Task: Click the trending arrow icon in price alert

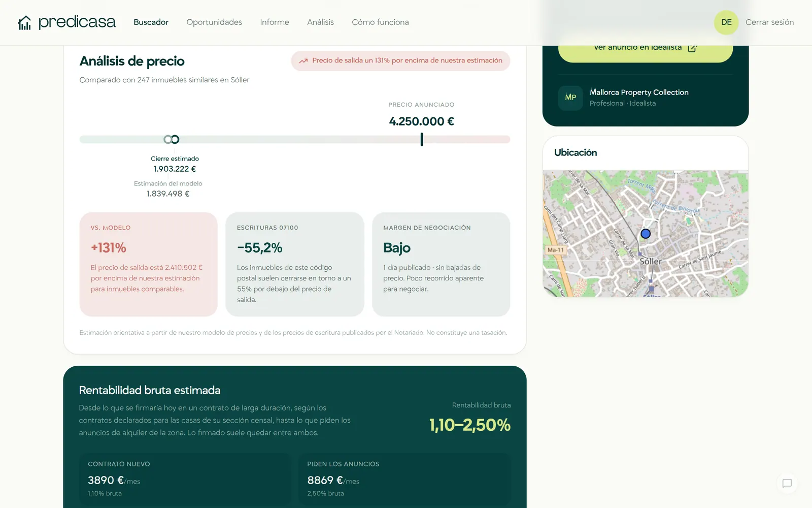Action: (303, 60)
